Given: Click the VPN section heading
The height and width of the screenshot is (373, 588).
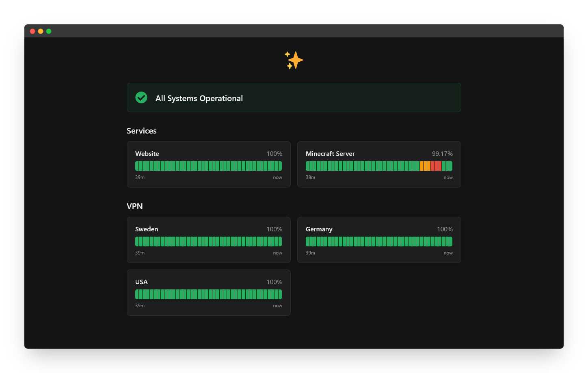Looking at the screenshot, I should (x=134, y=206).
